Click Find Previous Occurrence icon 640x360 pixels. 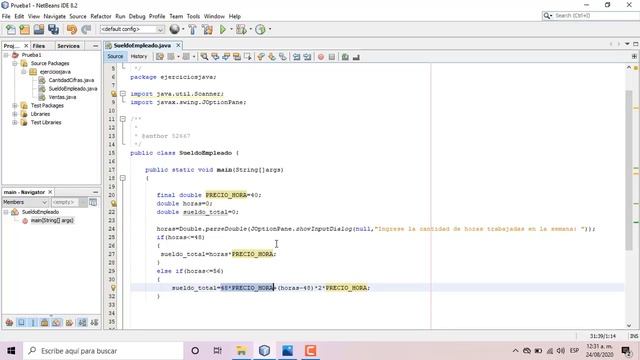[215, 57]
